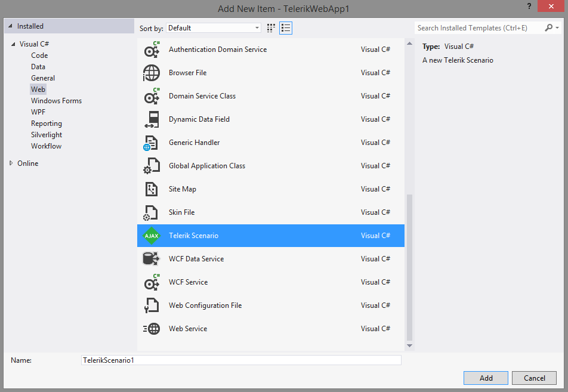Switch to small icons grid view
This screenshot has height=392, width=568.
coord(271,28)
